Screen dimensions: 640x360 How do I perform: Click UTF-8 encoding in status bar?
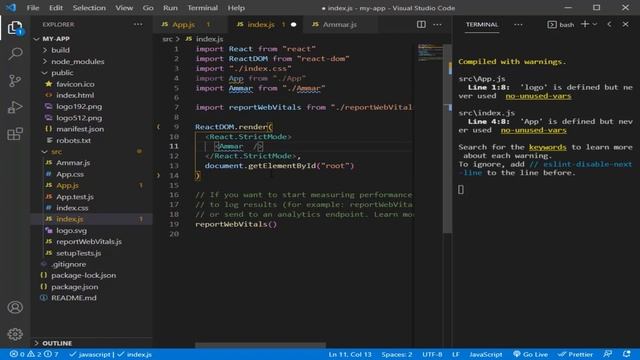[432, 354]
